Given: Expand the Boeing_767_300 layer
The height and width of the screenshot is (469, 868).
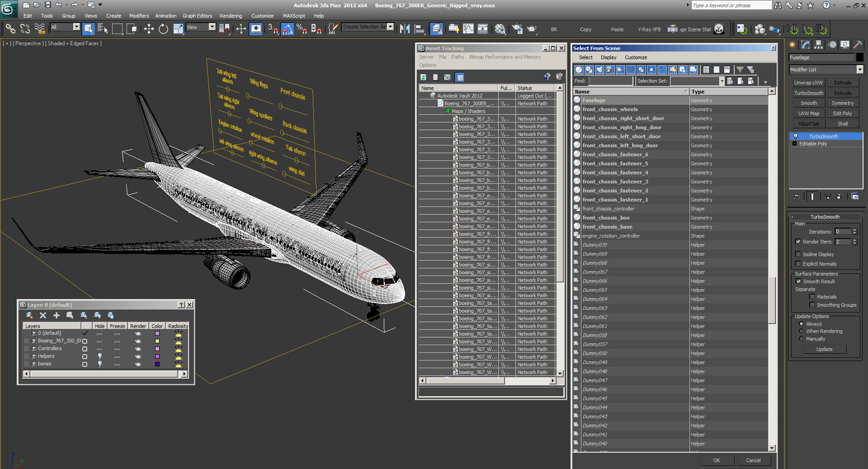Looking at the screenshot, I should click(26, 341).
